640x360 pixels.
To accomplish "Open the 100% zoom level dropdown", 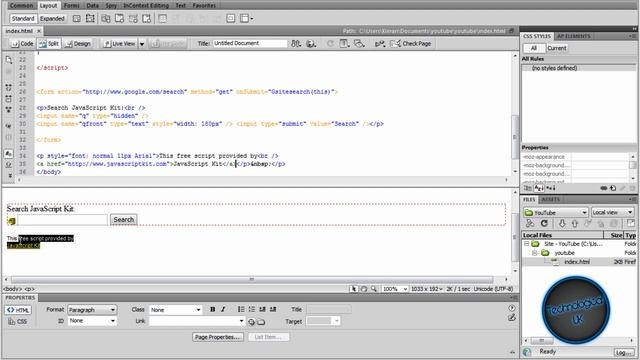I will 394,289.
